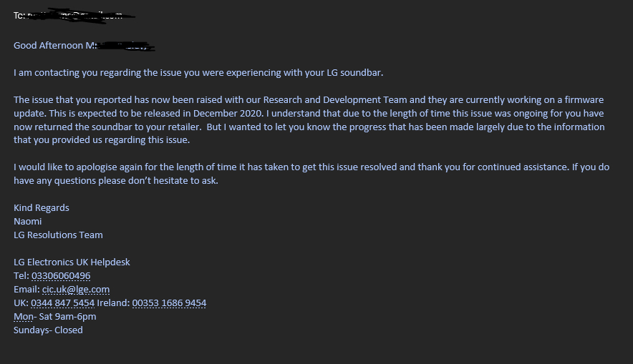
Task: Click Ireland phone number 00353 1686 9454
Action: coord(169,302)
